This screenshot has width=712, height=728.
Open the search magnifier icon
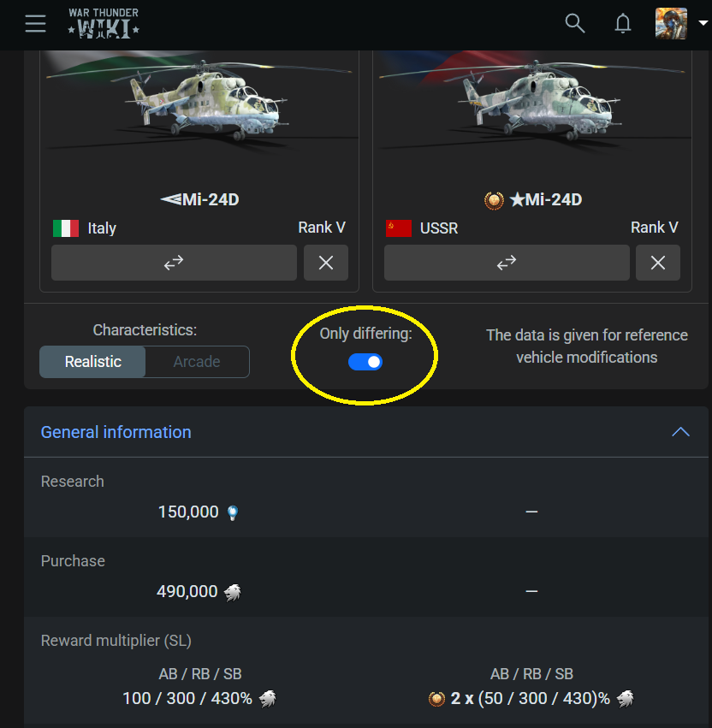(x=575, y=23)
